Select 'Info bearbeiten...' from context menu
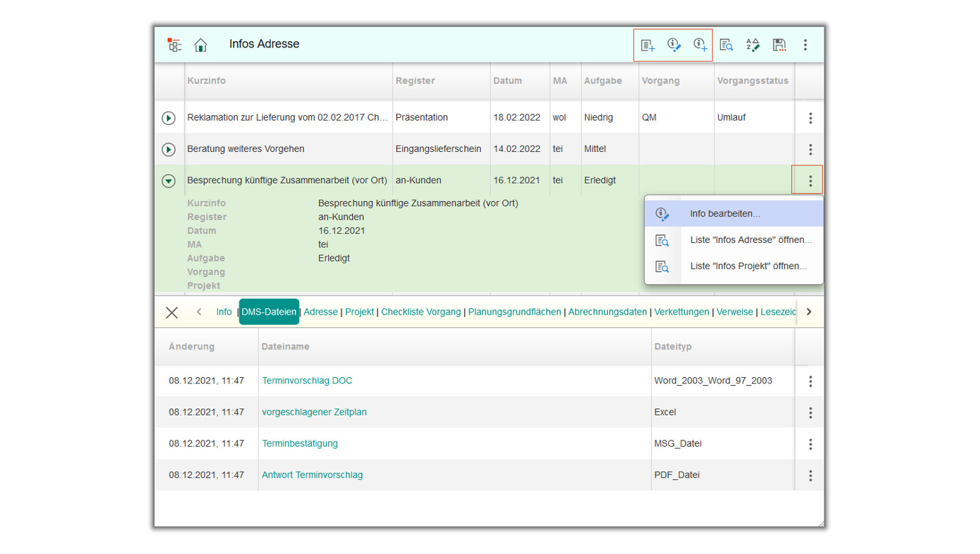The image size is (980, 554). pyautogui.click(x=724, y=214)
